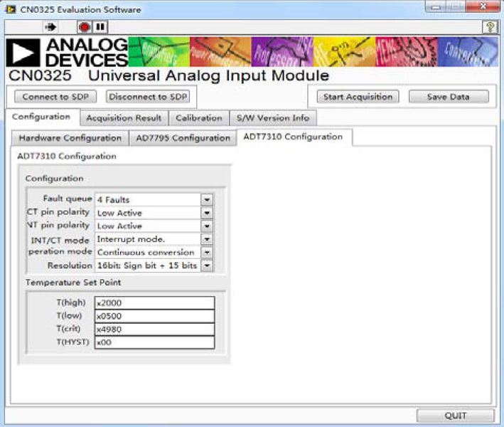Click the LabVIEW app icon in title bar
The width and height of the screenshot is (504, 427).
click(x=11, y=9)
